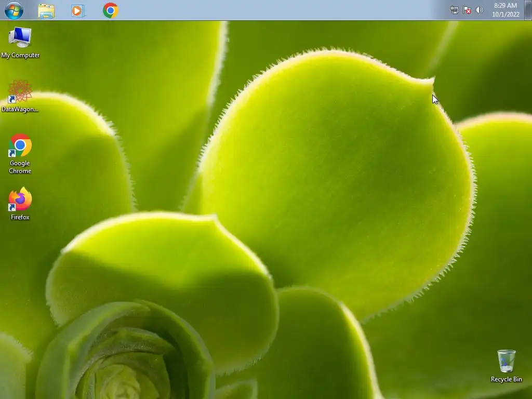532x399 pixels.
Task: Launch Windows Media Player from taskbar
Action: [x=78, y=11]
